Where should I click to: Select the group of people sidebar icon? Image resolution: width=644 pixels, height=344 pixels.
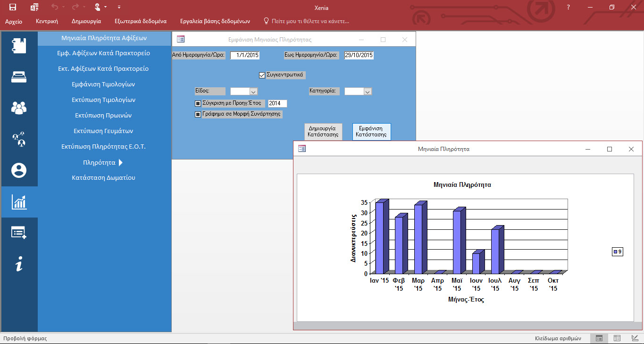click(x=19, y=108)
